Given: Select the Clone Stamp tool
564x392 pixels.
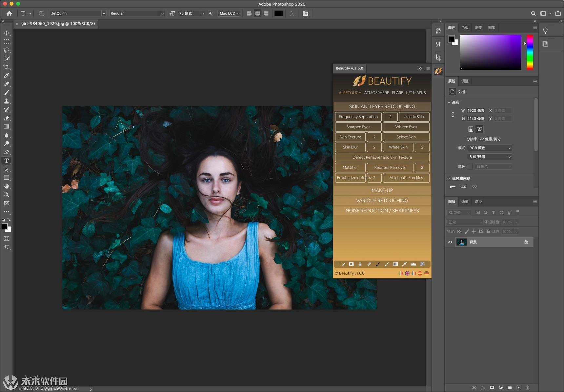Looking at the screenshot, I should pyautogui.click(x=7, y=101).
